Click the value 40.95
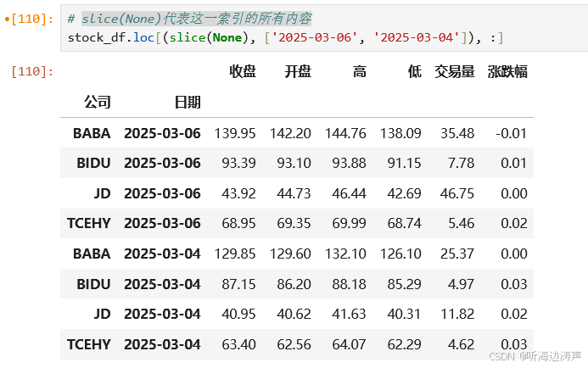This screenshot has height=368, width=588. pyautogui.click(x=238, y=314)
